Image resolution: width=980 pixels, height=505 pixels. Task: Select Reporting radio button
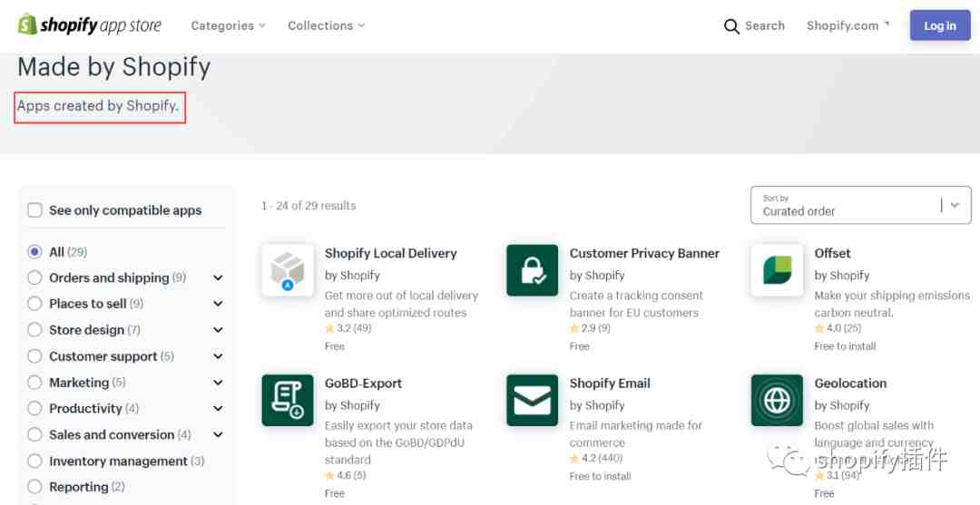click(35, 487)
